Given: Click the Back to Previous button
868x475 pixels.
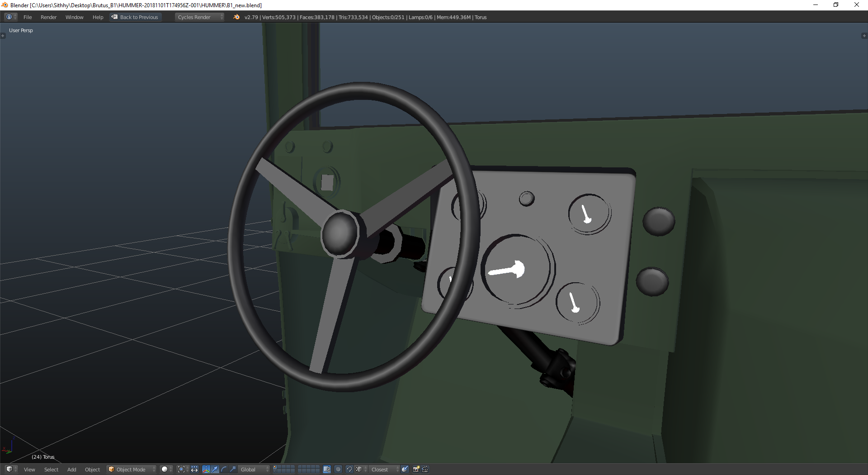Looking at the screenshot, I should (x=135, y=17).
